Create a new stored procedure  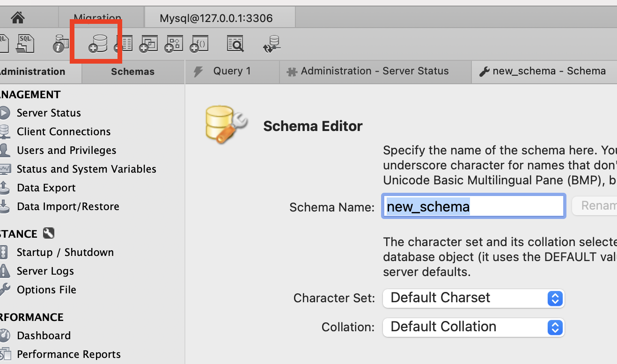click(x=174, y=44)
